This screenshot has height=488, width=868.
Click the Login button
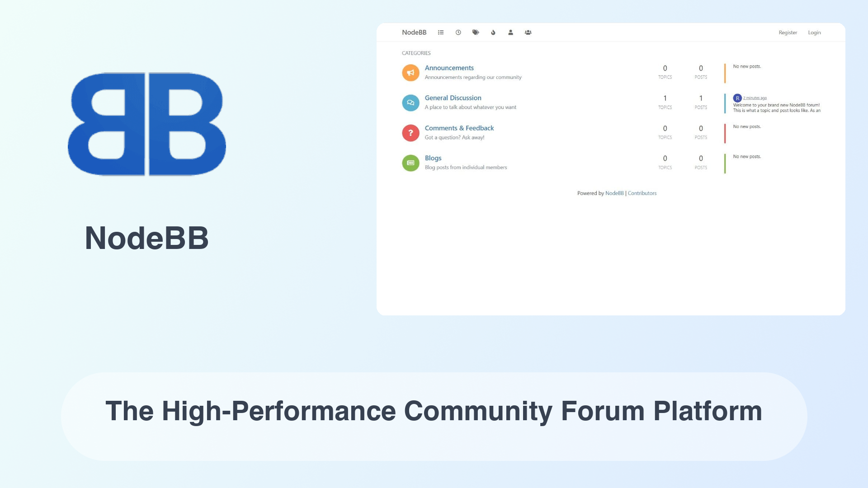point(814,32)
